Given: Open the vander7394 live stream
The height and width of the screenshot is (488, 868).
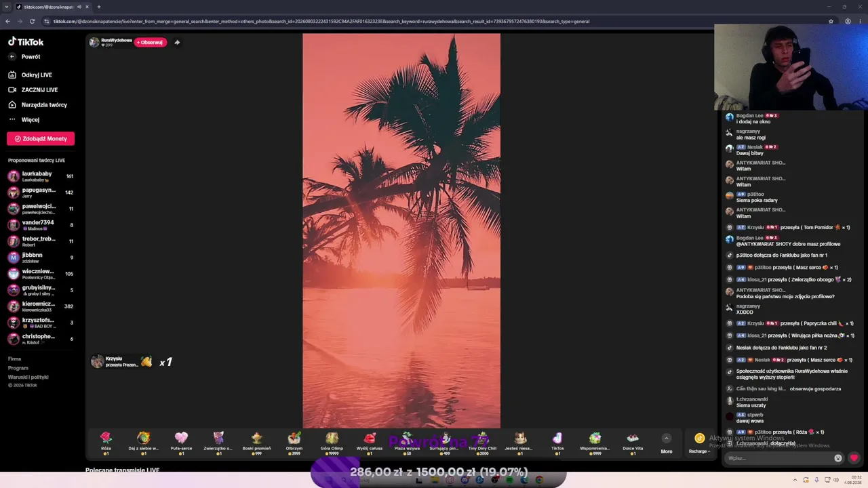Looking at the screenshot, I should pyautogui.click(x=41, y=225).
